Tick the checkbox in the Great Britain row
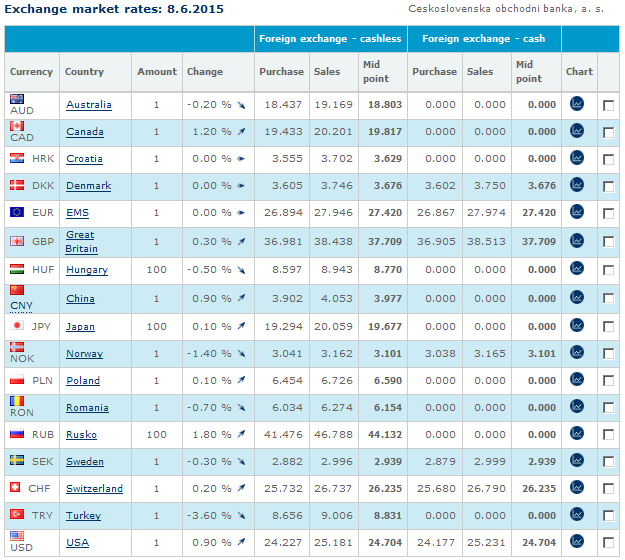Image resolution: width=625 pixels, height=560 pixels. point(608,242)
